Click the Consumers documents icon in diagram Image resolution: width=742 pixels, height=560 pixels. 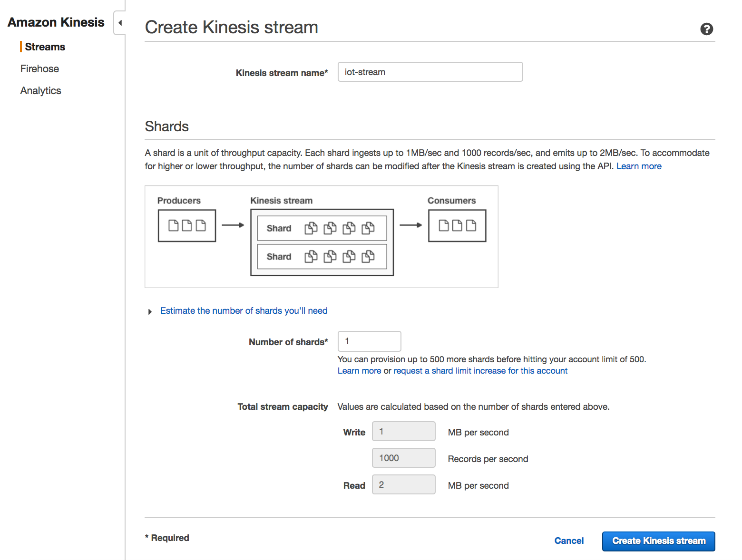click(x=457, y=225)
